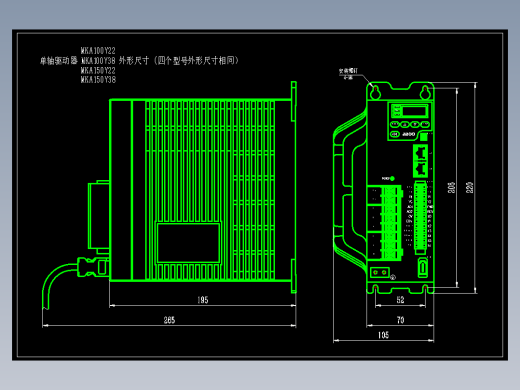520x390 pixels.
Task: Click the 195 dimension value
Action: pyautogui.click(x=203, y=300)
